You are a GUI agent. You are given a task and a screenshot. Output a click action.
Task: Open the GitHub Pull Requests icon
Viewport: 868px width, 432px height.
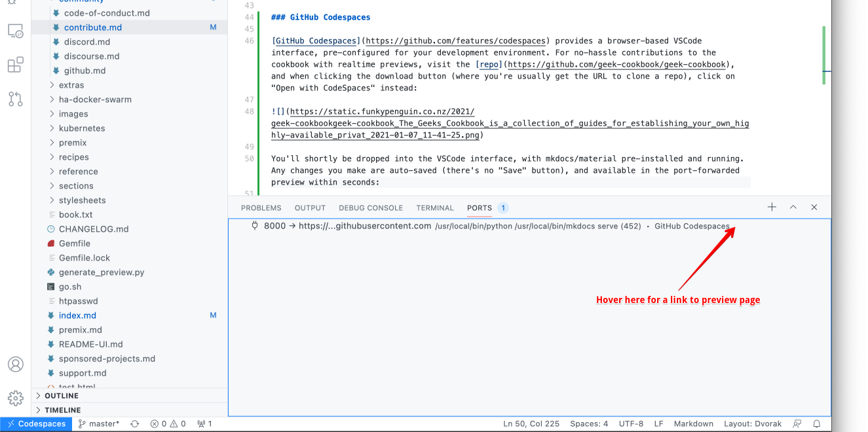16,99
